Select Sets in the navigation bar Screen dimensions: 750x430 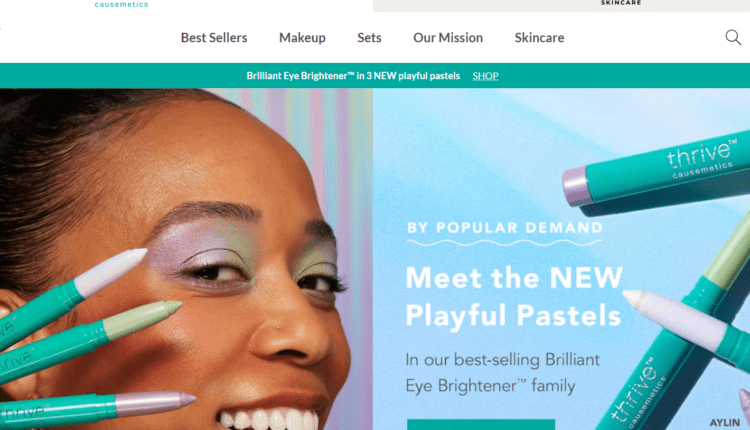(x=369, y=38)
